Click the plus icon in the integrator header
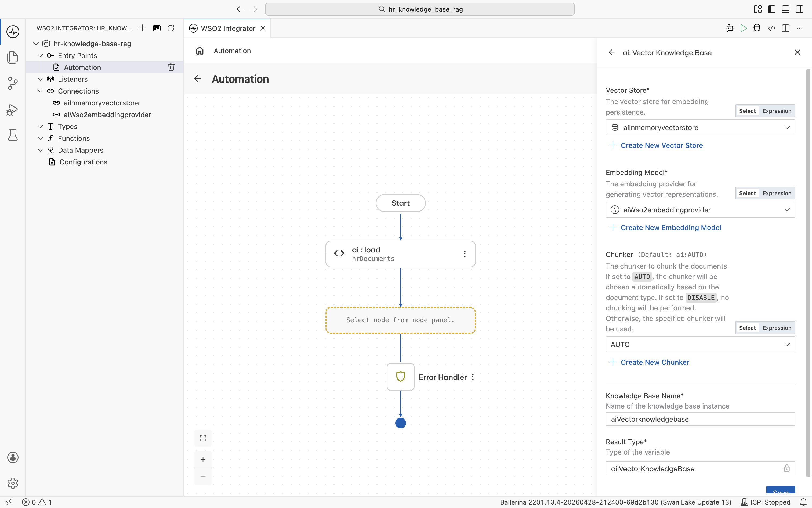 point(143,28)
